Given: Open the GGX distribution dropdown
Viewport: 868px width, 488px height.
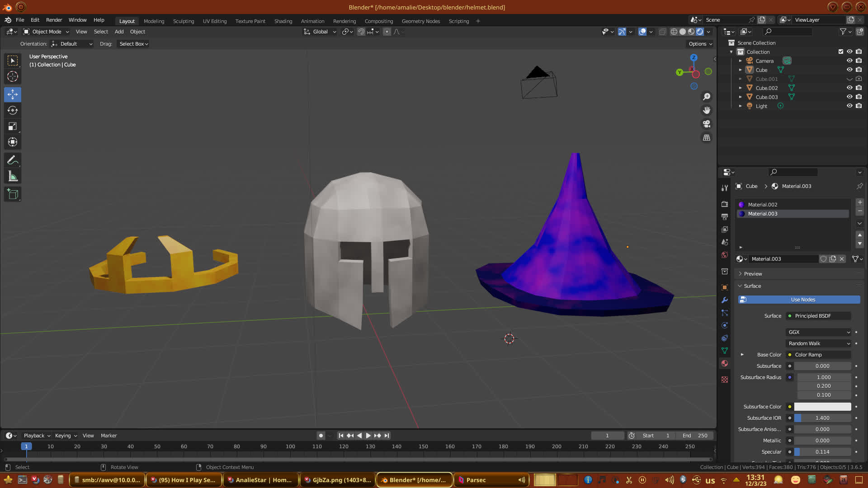Looking at the screenshot, I should pos(818,332).
